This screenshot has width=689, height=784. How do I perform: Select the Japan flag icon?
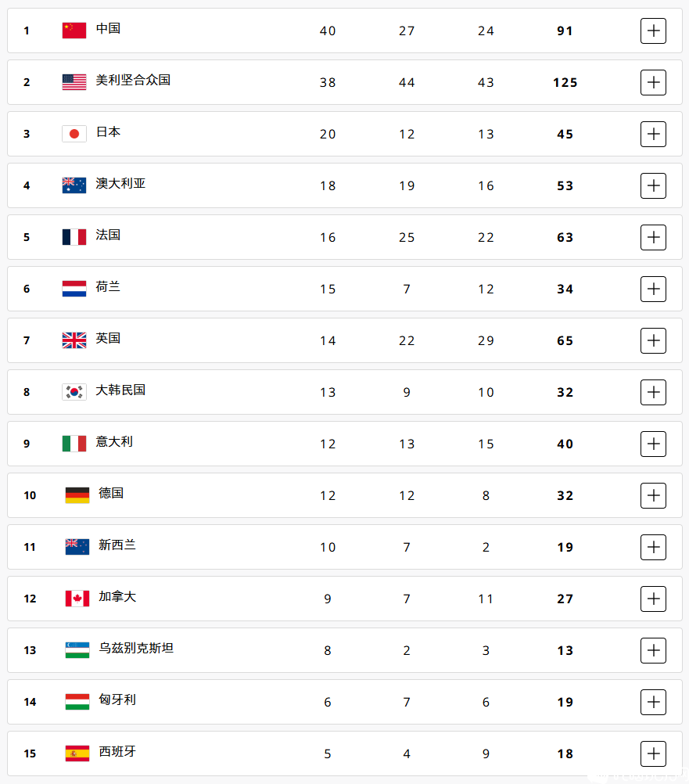pyautogui.click(x=74, y=134)
